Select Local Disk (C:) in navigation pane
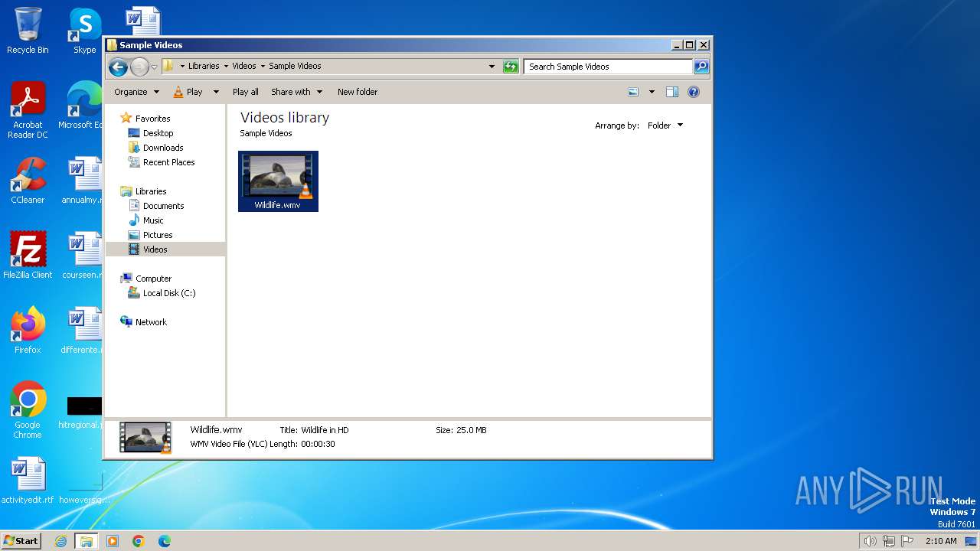 tap(168, 293)
